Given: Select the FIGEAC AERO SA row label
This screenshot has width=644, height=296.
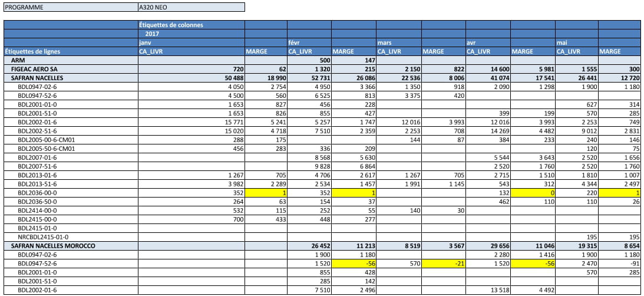Looking at the screenshot, I should pos(71,68).
